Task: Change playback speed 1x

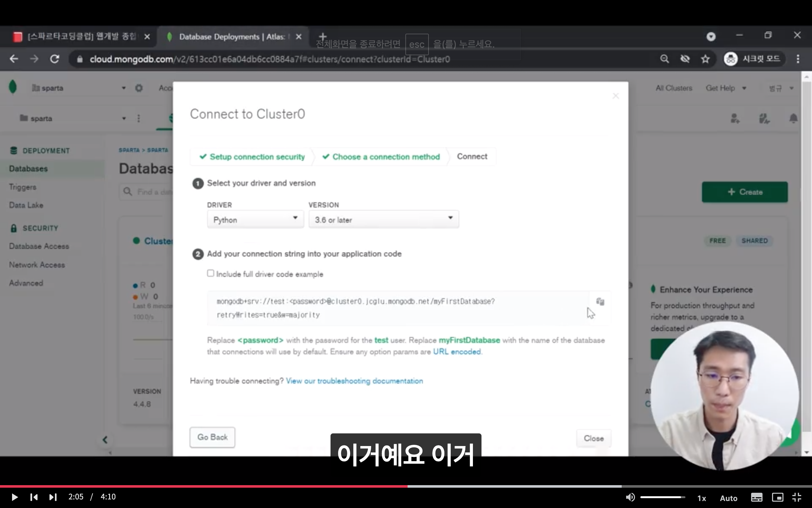Action: click(x=702, y=498)
